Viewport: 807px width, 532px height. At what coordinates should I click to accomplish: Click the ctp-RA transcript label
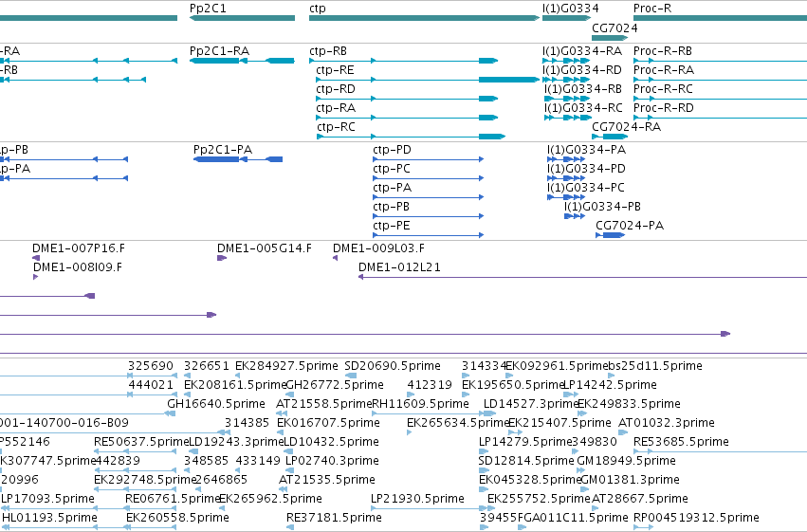pyautogui.click(x=336, y=108)
